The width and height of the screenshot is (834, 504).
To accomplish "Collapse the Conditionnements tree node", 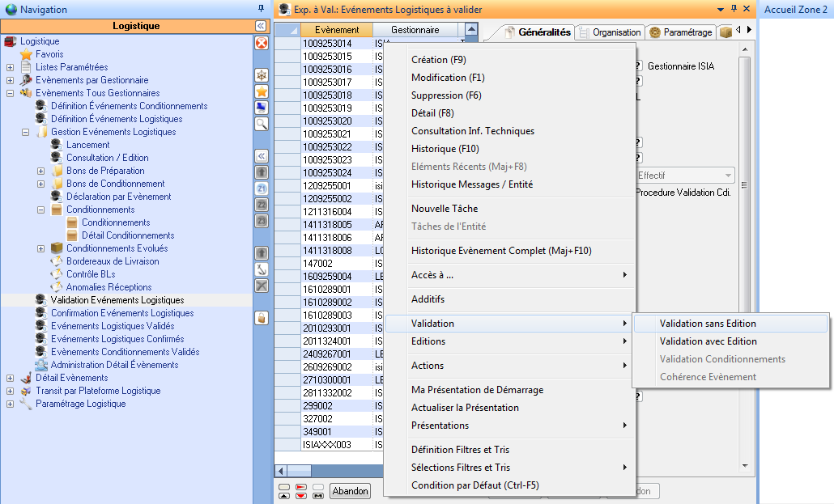I will [40, 210].
